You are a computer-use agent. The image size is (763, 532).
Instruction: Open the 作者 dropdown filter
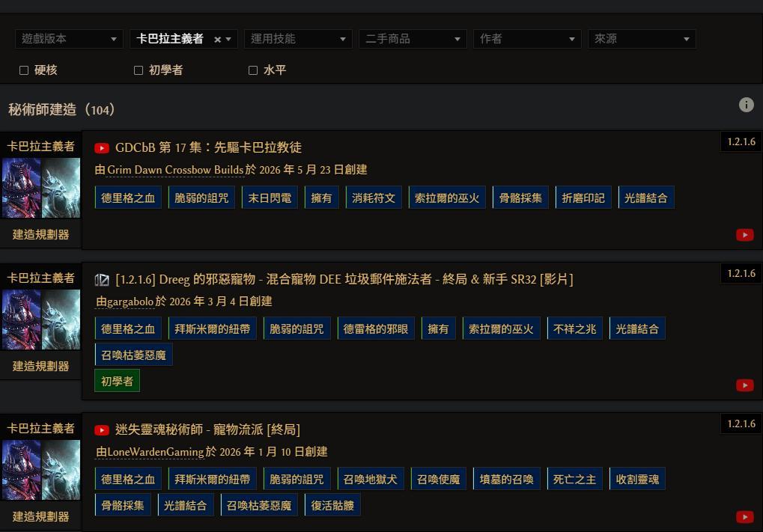(x=527, y=39)
